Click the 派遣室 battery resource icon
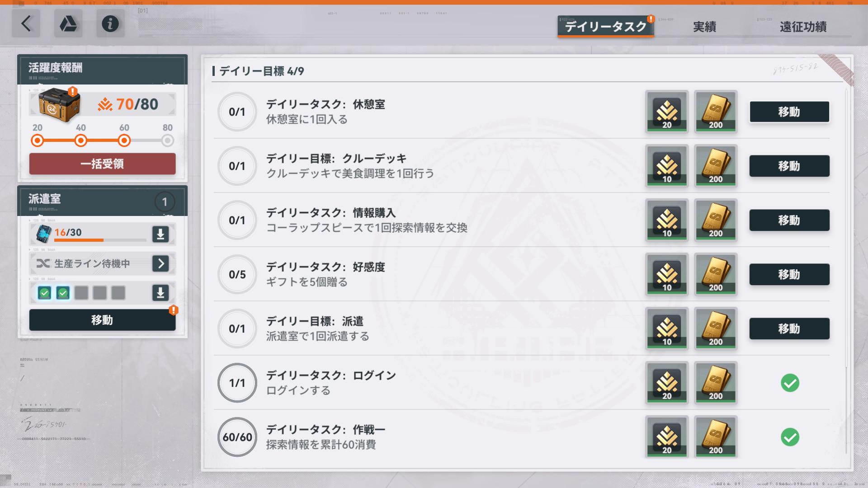 coord(44,234)
